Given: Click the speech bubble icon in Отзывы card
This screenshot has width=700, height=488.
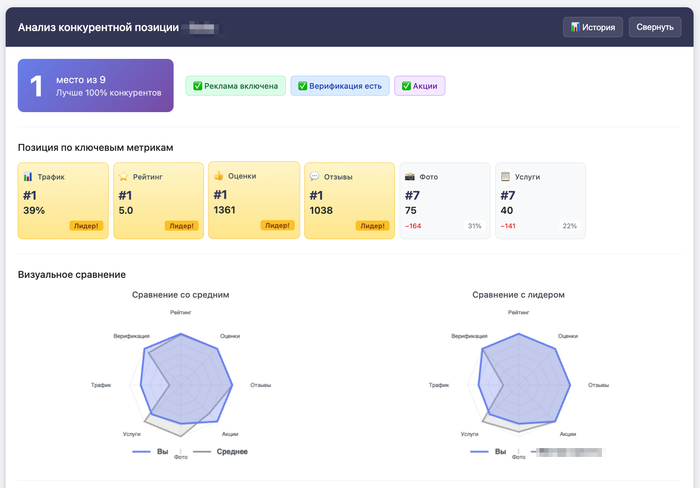Looking at the screenshot, I should pyautogui.click(x=314, y=177).
